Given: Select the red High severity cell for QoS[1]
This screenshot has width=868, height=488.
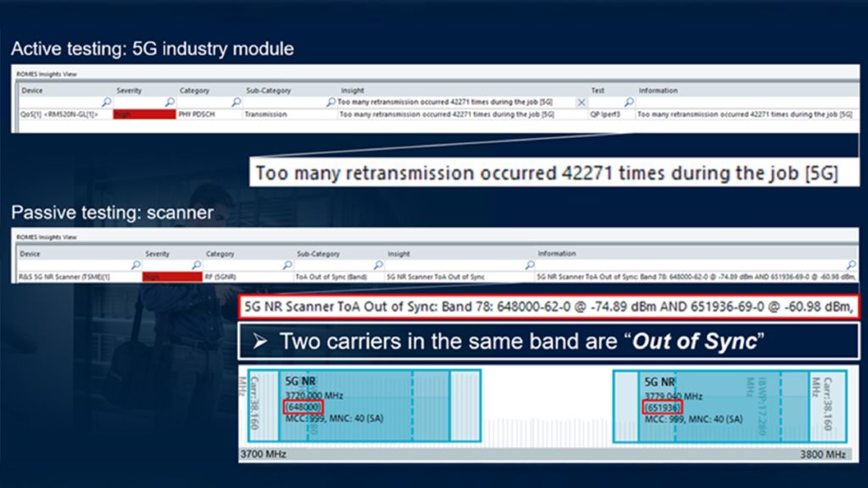Looking at the screenshot, I should (142, 114).
